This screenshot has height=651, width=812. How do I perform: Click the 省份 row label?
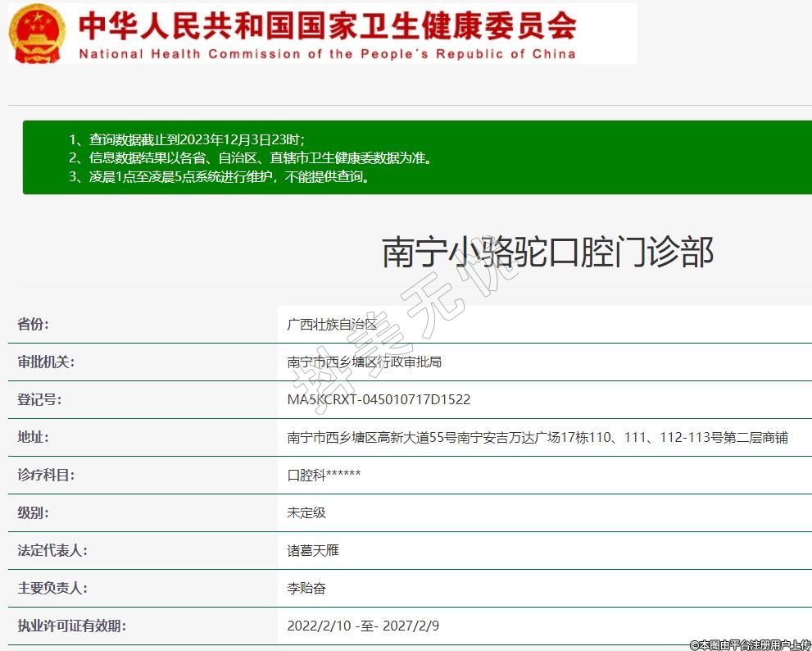point(34,324)
